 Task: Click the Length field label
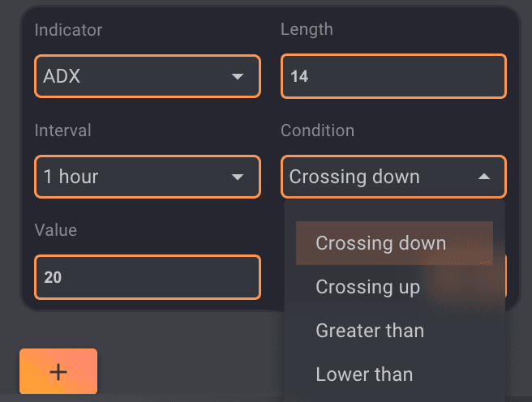(x=307, y=30)
